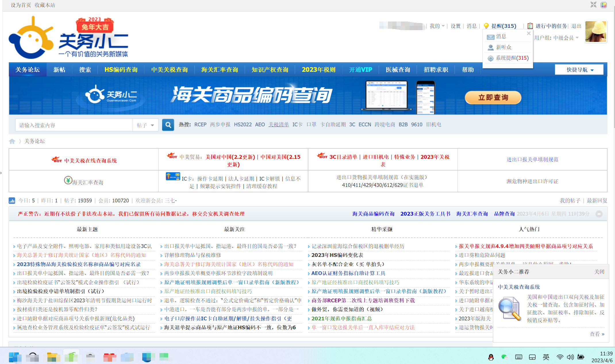Click the lightbulb reminder icon
Image resolution: width=615 pixels, height=364 pixels.
pyautogui.click(x=486, y=26)
